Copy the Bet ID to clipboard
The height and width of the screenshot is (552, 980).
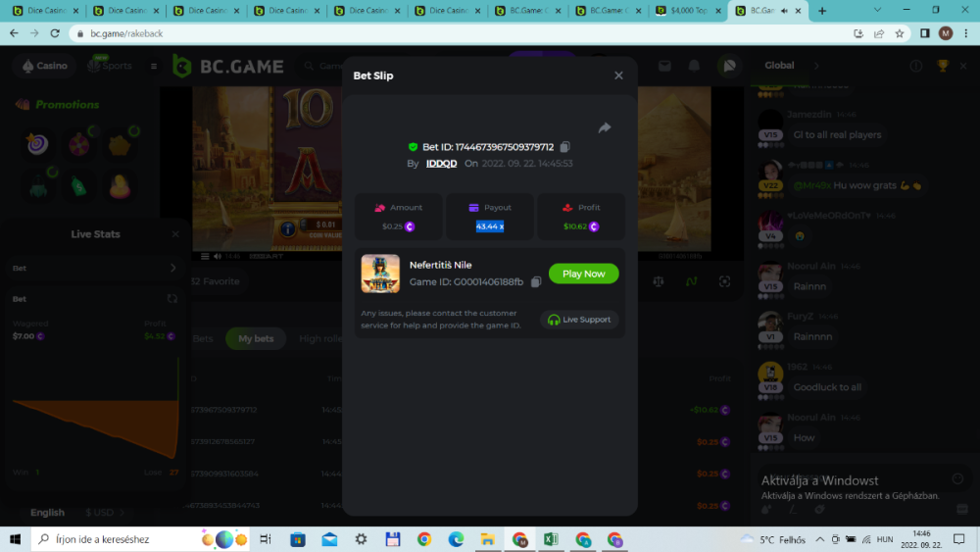565,147
